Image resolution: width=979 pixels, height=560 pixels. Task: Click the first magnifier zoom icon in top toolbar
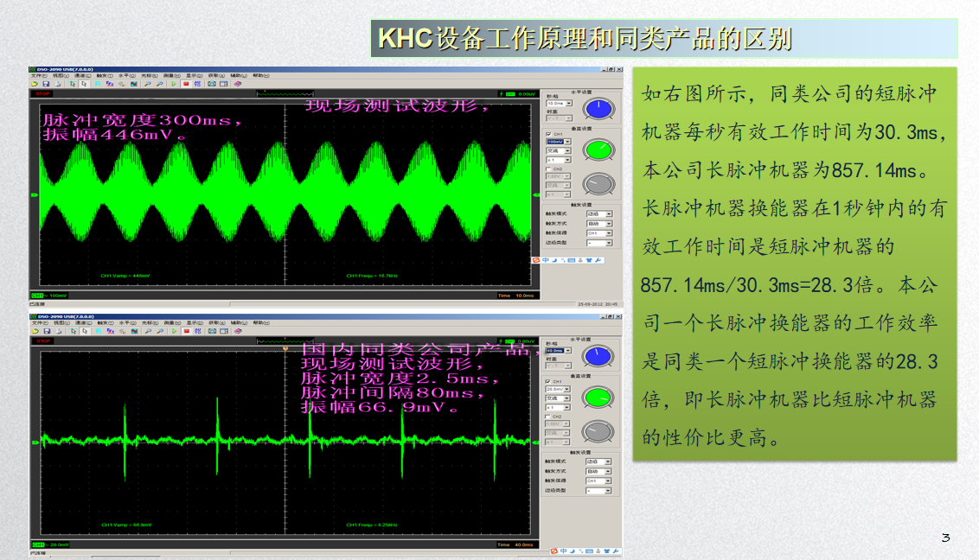[x=148, y=84]
